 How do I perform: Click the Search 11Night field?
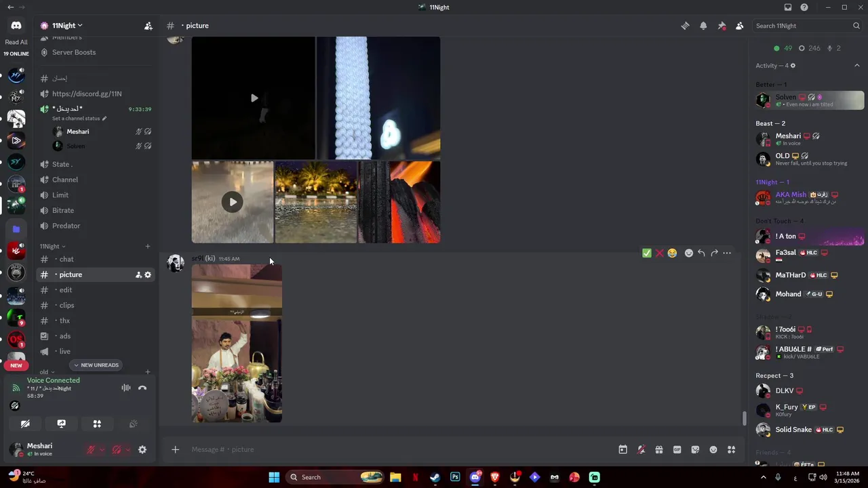pyautogui.click(x=807, y=26)
